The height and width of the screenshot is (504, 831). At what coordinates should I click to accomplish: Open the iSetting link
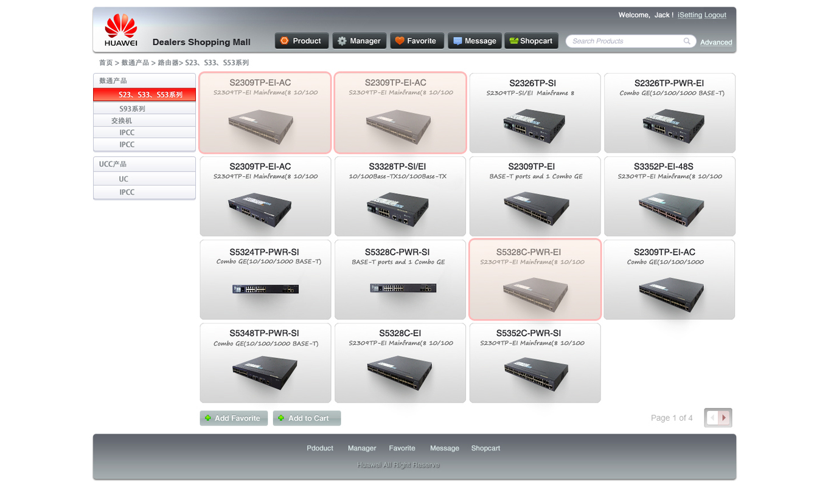(690, 15)
